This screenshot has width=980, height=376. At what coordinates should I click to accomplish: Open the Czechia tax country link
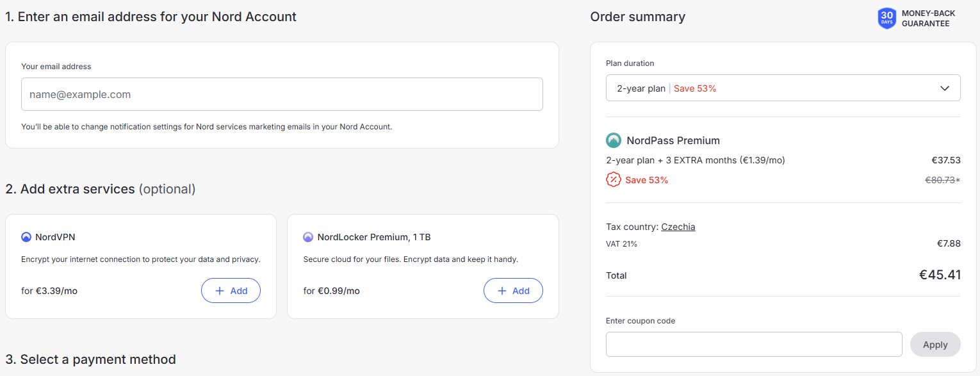tap(678, 227)
